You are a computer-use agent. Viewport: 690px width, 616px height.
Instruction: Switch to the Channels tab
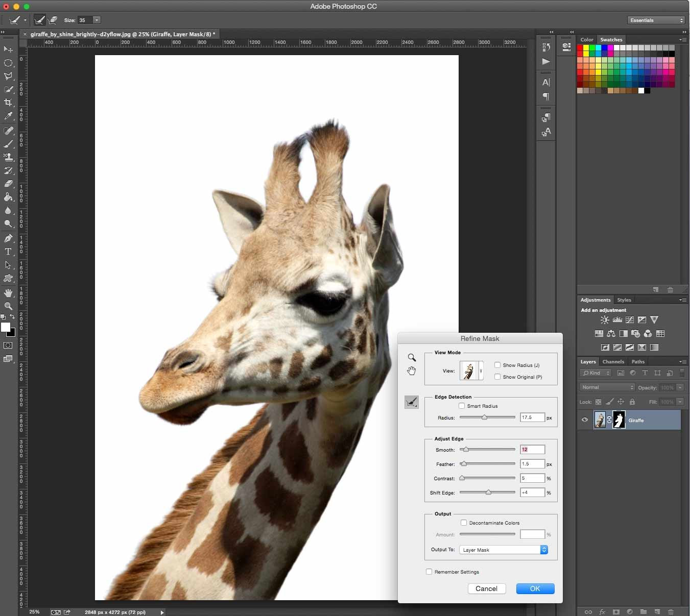(613, 362)
